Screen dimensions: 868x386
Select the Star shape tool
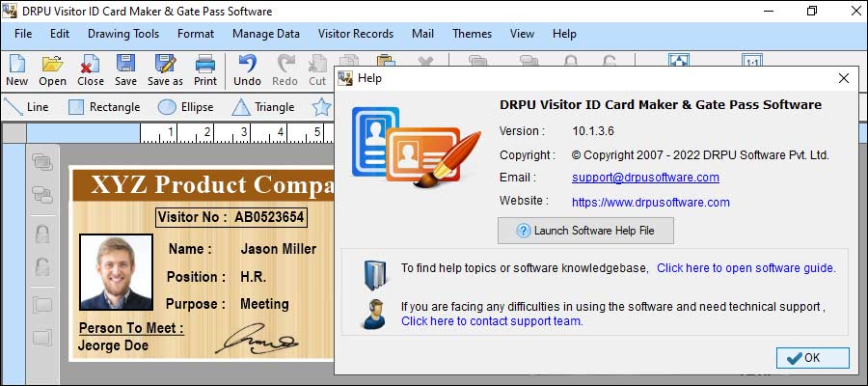321,107
